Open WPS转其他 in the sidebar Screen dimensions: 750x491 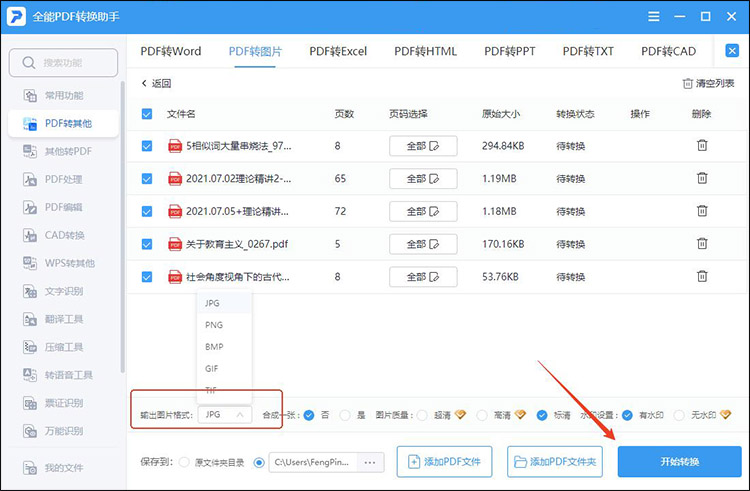(x=63, y=263)
